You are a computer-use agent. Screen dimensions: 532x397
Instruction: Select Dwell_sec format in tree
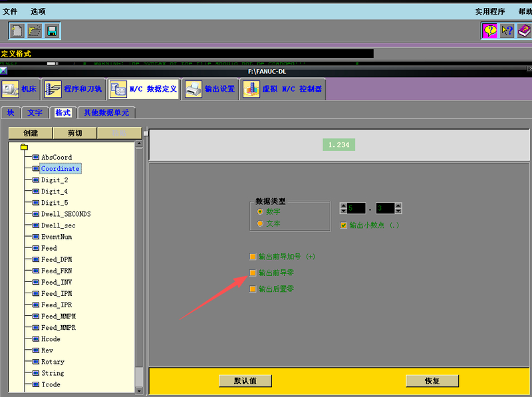click(x=59, y=225)
